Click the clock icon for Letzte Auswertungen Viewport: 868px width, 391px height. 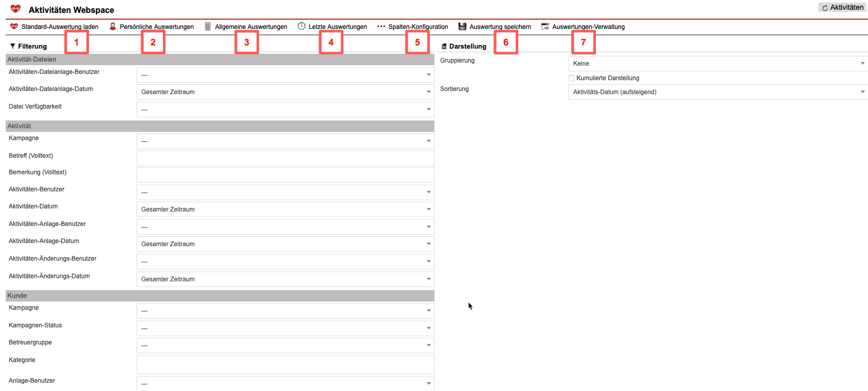(x=302, y=26)
